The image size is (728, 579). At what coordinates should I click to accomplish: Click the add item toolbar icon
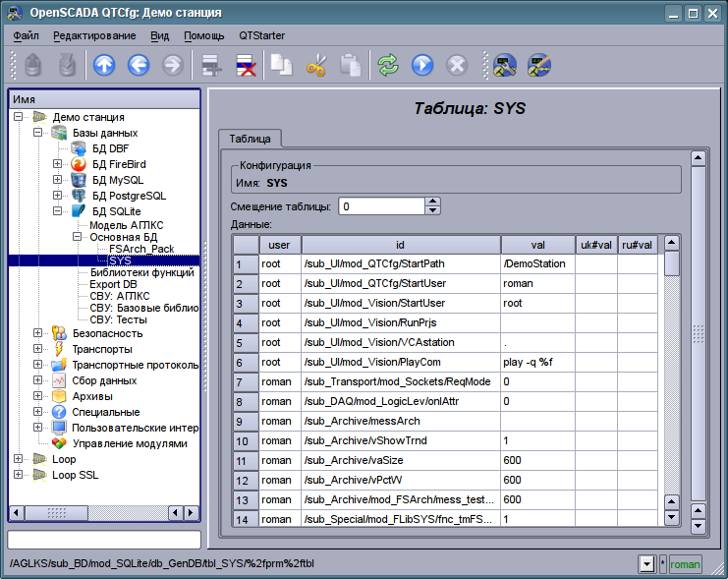coord(211,65)
